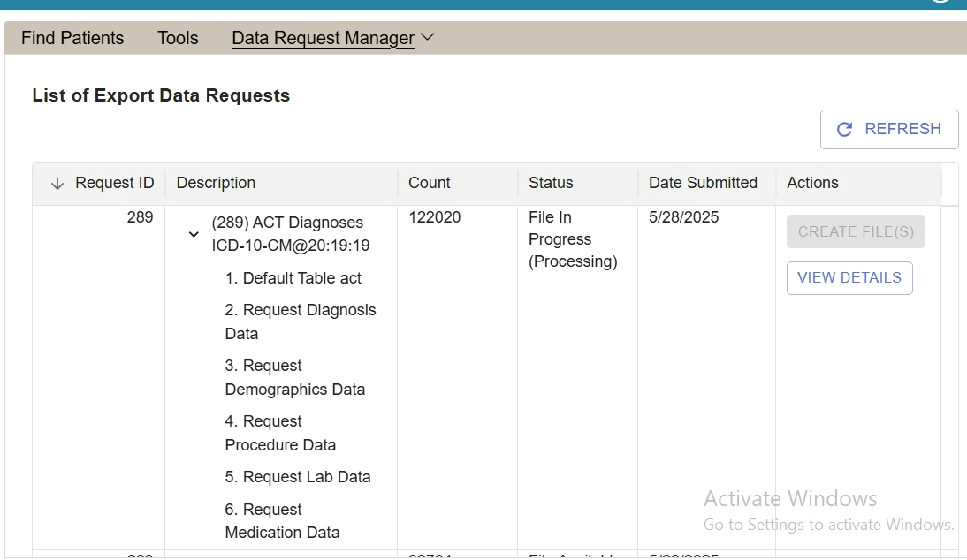The height and width of the screenshot is (560, 967).
Task: Select the Date Submitted column header
Action: click(x=703, y=183)
